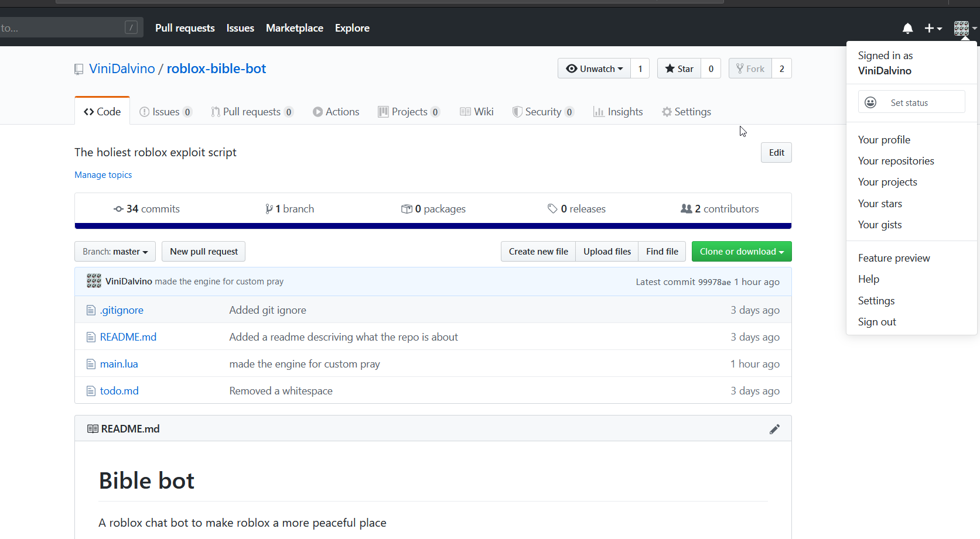Open the roblox-bible-bot repository link
The width and height of the screenshot is (980, 539).
[216, 69]
